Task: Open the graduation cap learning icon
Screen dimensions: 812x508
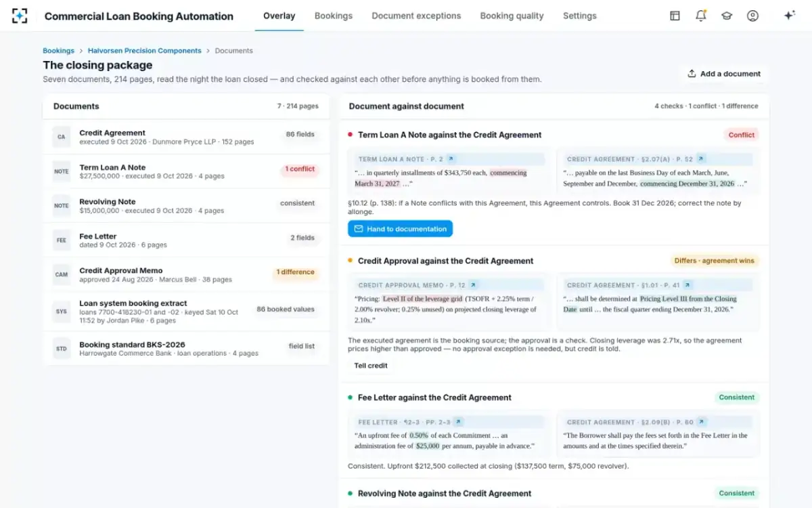Action: click(x=727, y=16)
